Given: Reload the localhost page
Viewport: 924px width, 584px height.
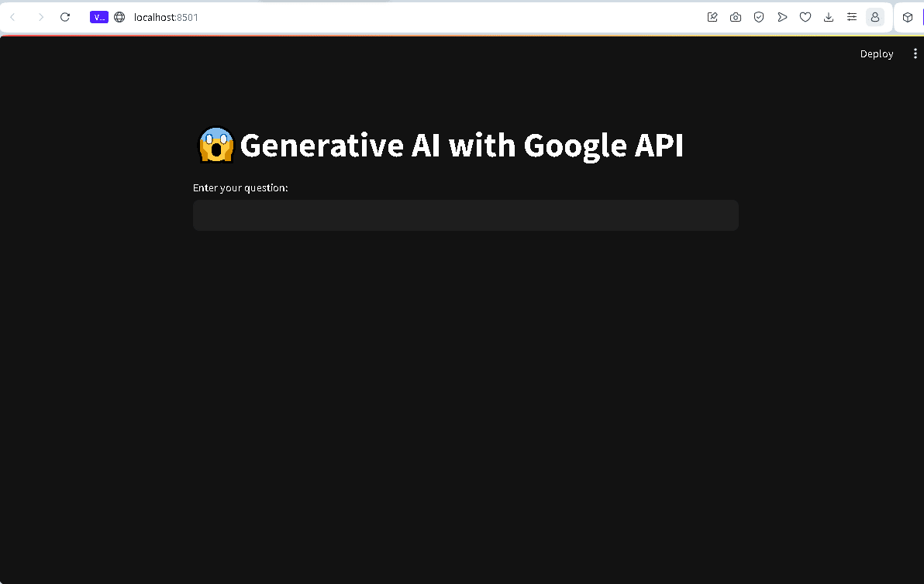Looking at the screenshot, I should click(x=65, y=16).
